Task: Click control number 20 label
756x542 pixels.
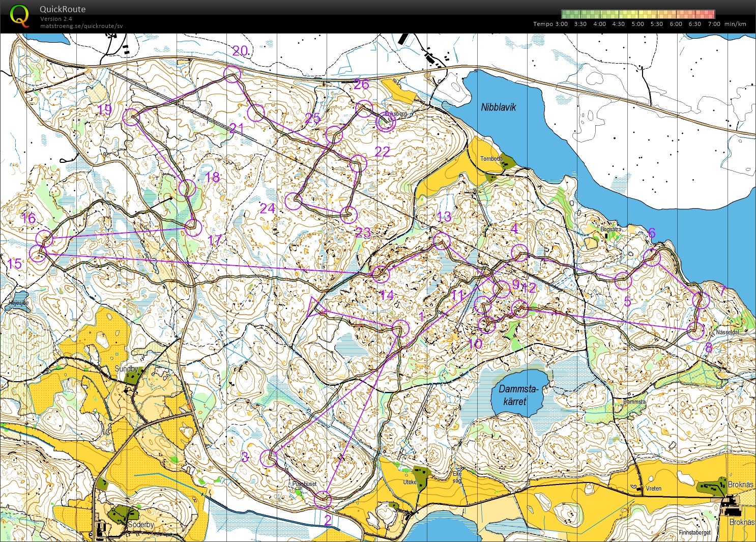Action: [x=240, y=50]
